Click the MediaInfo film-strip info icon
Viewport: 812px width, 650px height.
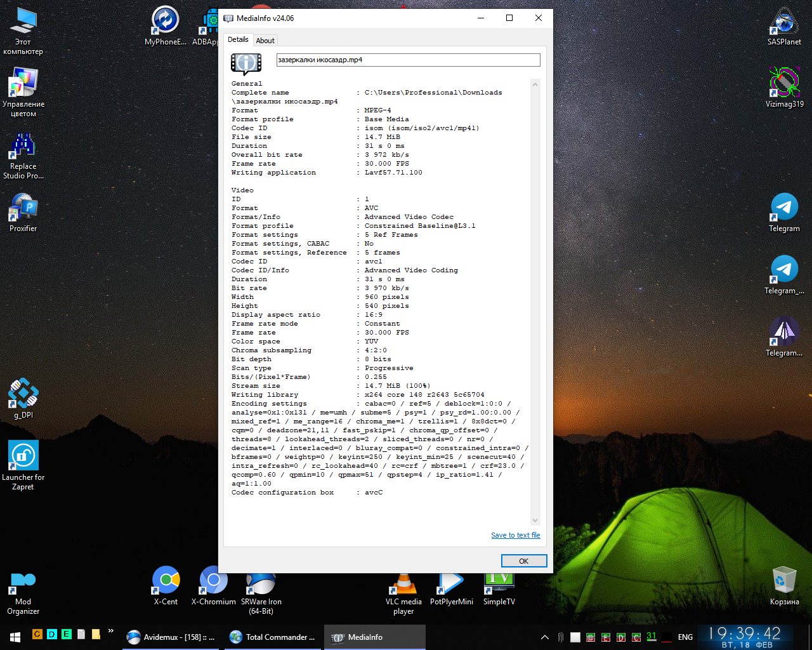(246, 63)
